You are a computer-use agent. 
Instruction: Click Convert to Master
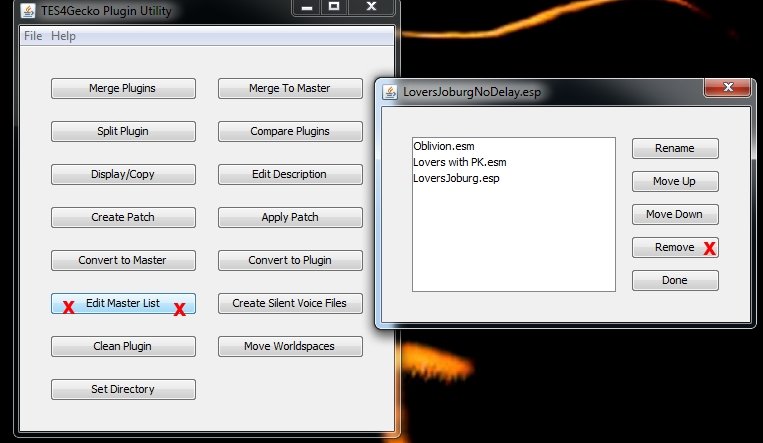pyautogui.click(x=123, y=260)
